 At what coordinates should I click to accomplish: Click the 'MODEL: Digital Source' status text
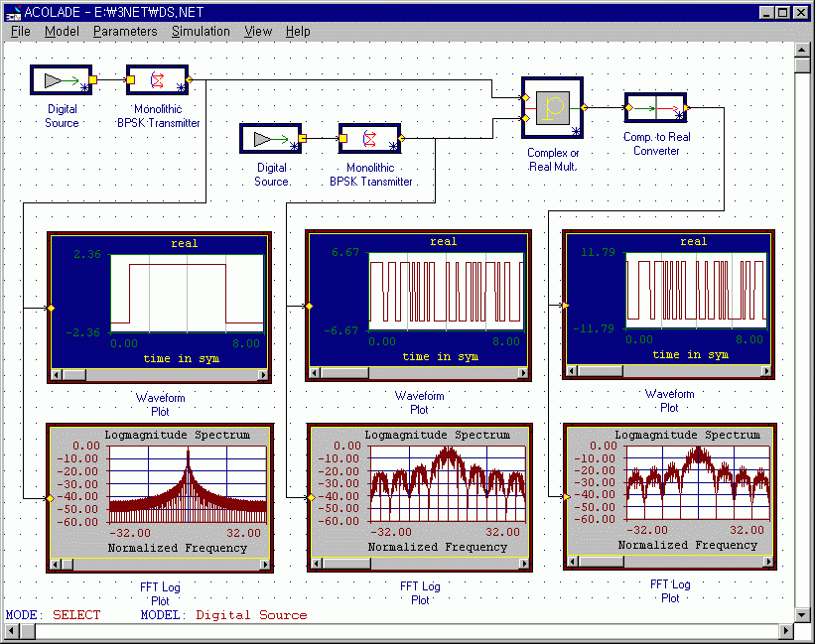(223, 615)
